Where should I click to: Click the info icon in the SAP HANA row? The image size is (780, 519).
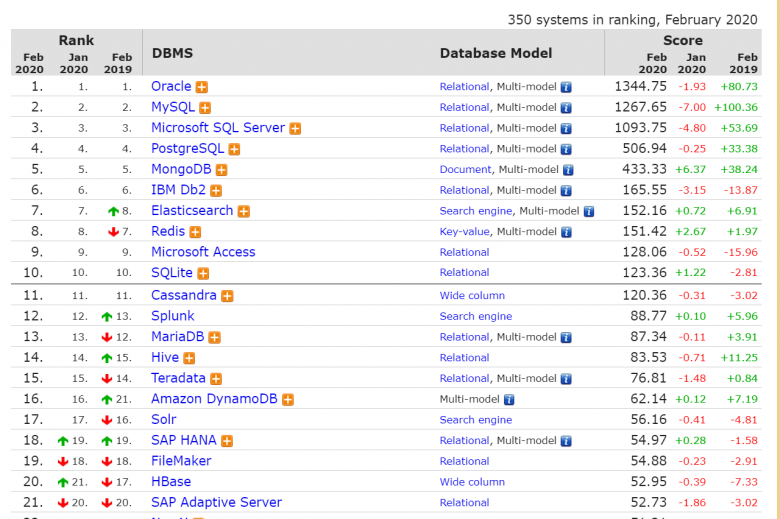566,441
